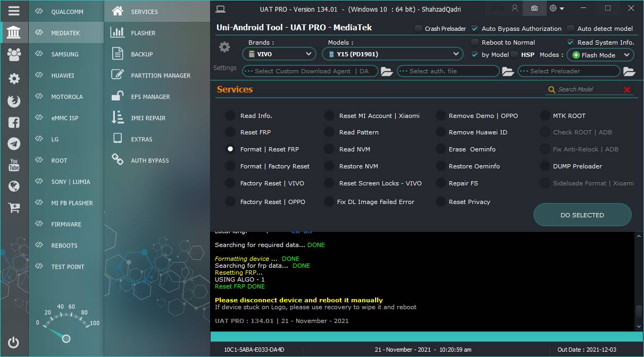Browse for Preloader folder icon
Image resolution: width=644 pixels, height=357 pixels.
(x=629, y=71)
